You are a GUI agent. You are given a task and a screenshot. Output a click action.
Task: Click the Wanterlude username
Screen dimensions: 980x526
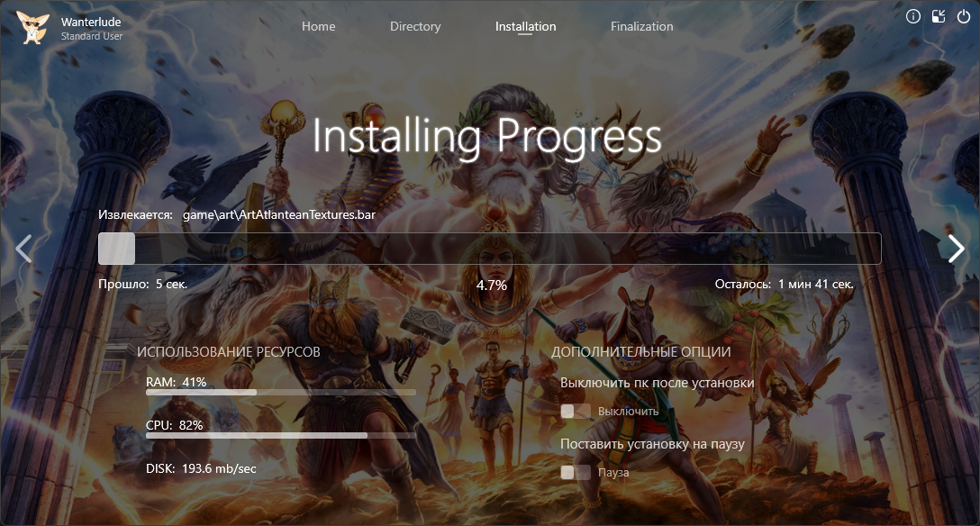coord(91,22)
